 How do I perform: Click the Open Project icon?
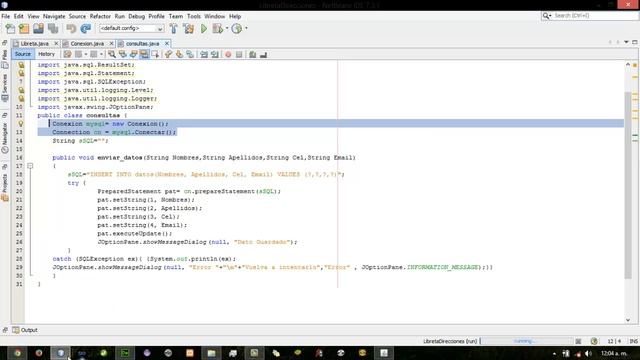38,29
